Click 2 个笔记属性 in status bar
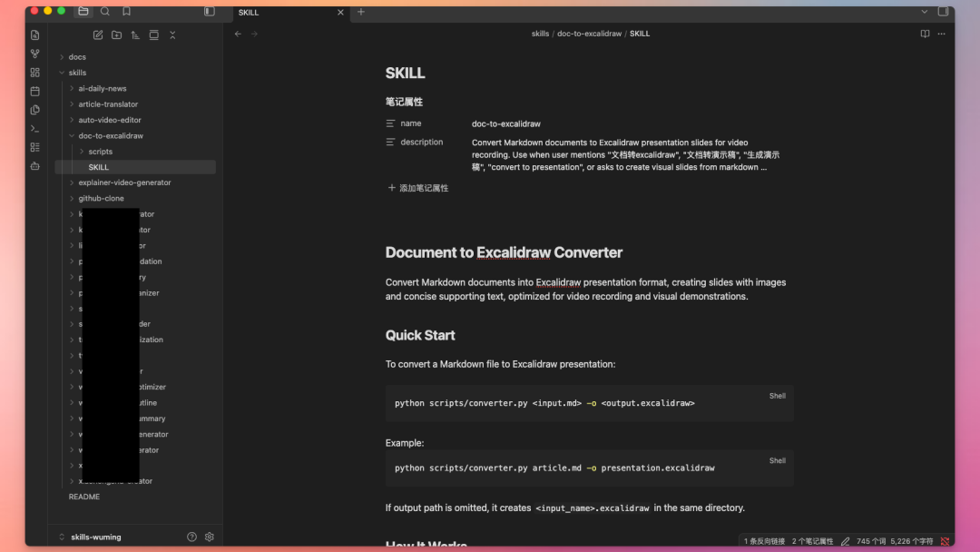Image resolution: width=980 pixels, height=552 pixels. tap(812, 541)
